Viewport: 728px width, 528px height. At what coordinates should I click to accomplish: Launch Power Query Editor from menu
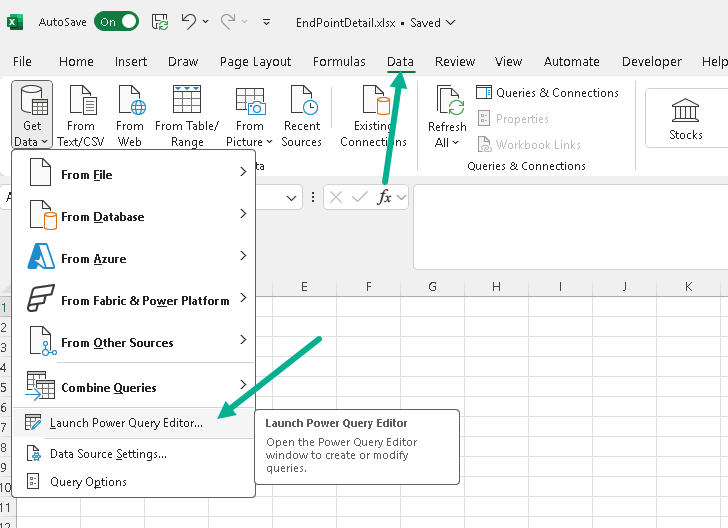(x=126, y=423)
